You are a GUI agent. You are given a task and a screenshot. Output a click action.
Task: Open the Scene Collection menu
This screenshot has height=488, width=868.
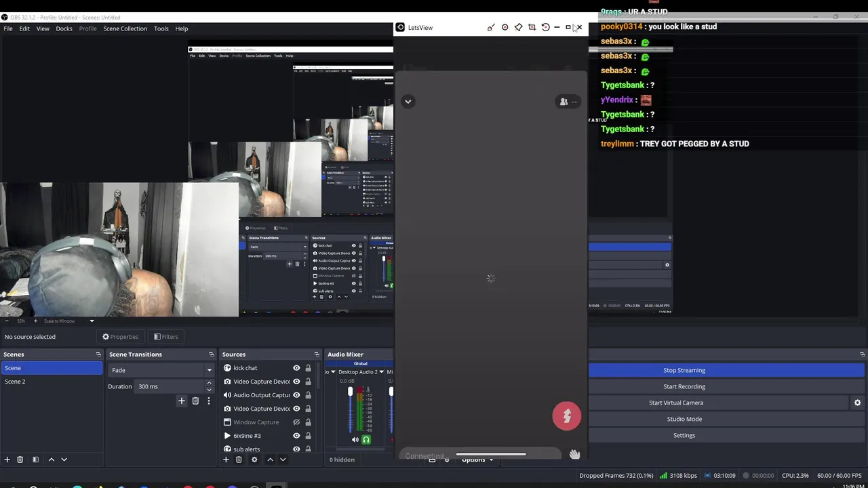click(125, 28)
